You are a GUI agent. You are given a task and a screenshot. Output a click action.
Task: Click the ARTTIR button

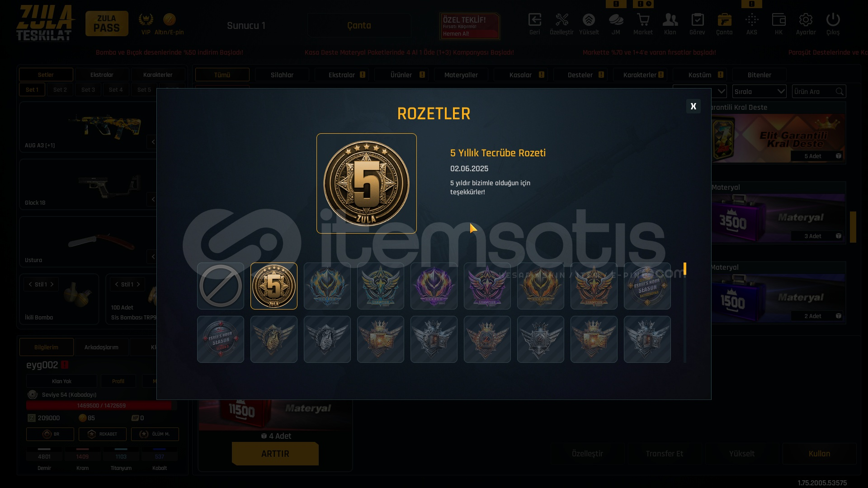click(x=275, y=454)
